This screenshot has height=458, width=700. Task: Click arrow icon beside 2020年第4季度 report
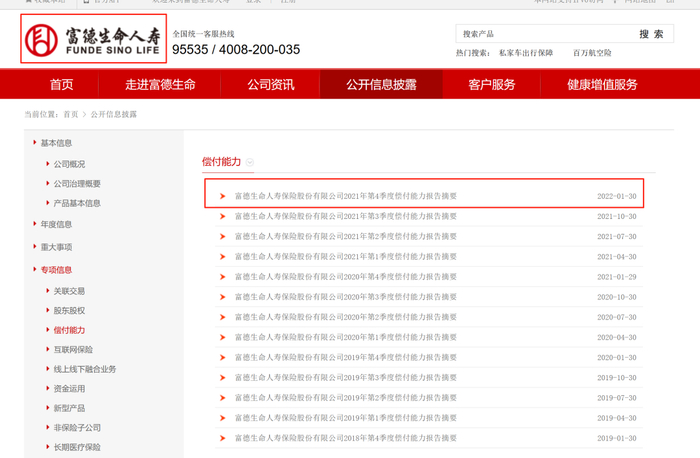click(x=222, y=277)
